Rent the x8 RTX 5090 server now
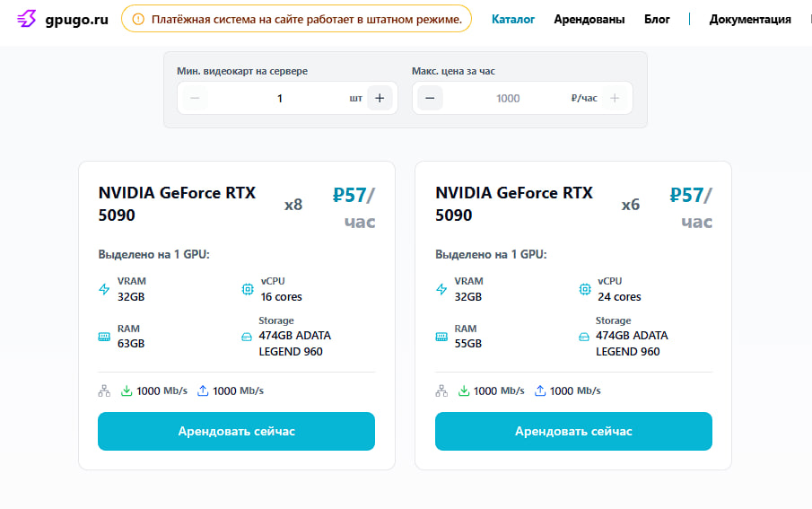812x509 pixels. coord(236,431)
